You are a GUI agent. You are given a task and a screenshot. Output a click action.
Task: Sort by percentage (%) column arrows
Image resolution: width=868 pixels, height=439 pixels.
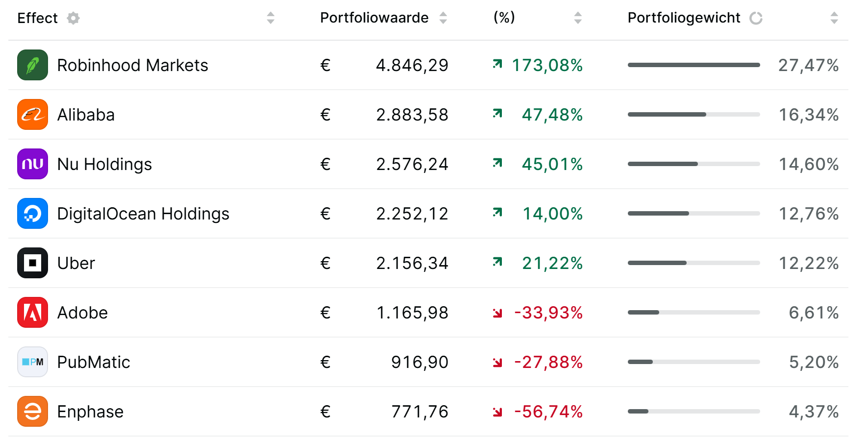[578, 18]
